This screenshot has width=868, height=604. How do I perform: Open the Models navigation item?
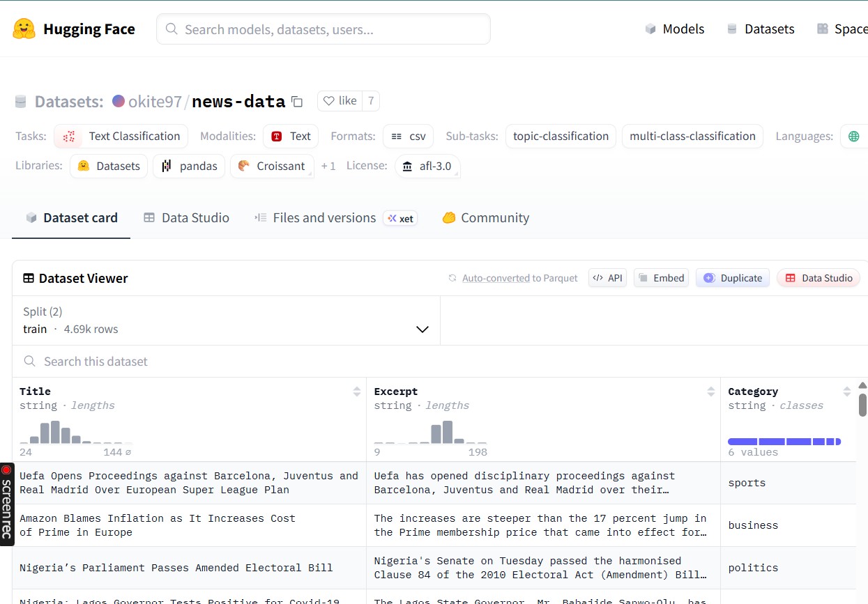[x=674, y=29]
